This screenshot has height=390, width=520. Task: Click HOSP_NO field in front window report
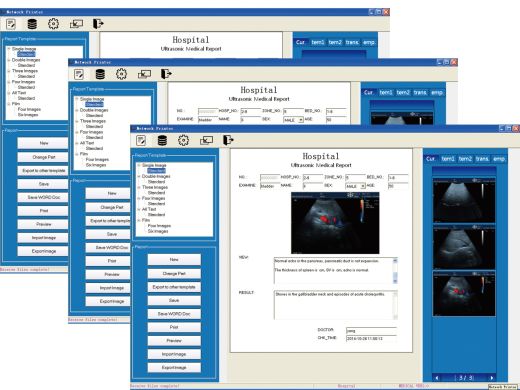[x=313, y=178]
